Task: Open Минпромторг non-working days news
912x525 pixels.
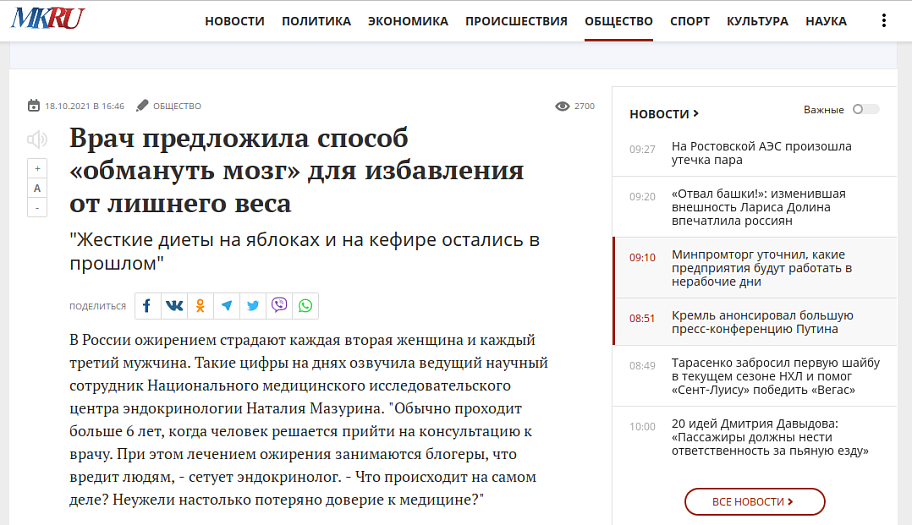Action: pos(762,268)
